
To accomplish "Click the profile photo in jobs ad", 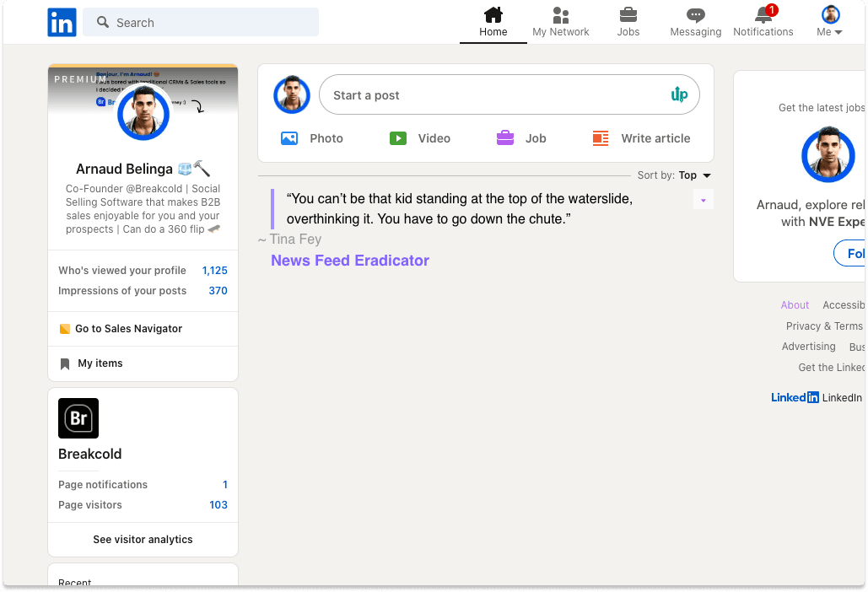I will pyautogui.click(x=828, y=155).
